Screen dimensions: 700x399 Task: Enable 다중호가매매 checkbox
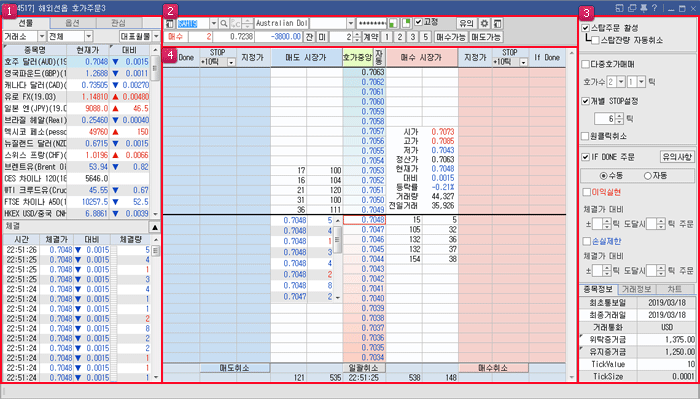pos(586,64)
